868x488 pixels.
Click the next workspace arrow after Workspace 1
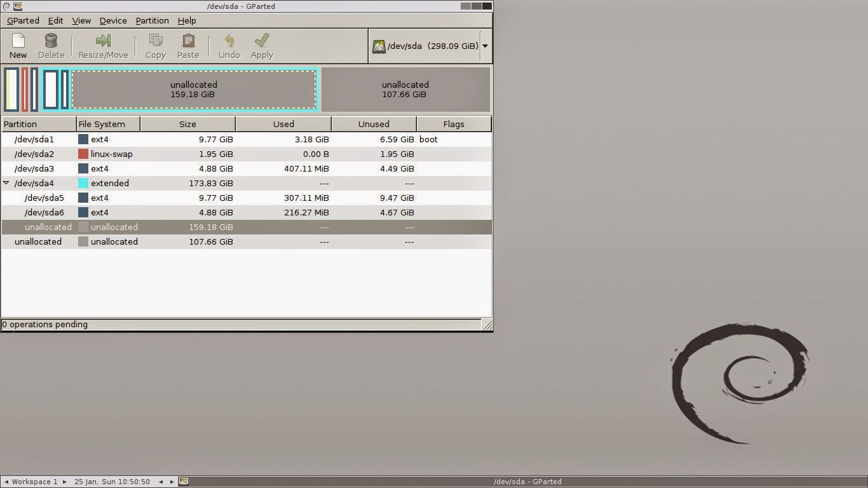[x=64, y=482]
